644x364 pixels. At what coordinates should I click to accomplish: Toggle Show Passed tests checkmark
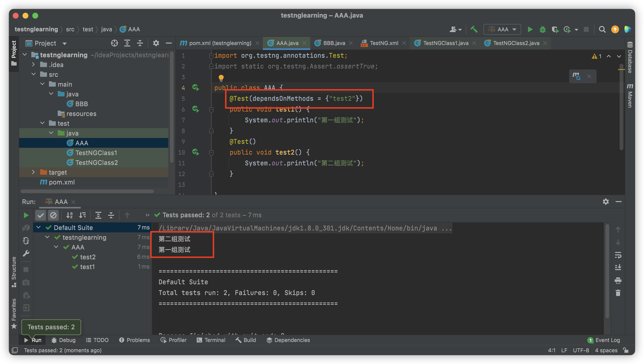(41, 215)
